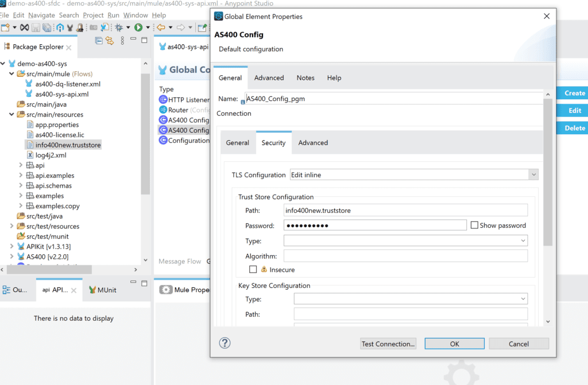Toggle Link with Editor in Package Explorer
The width and height of the screenshot is (588, 385).
click(x=110, y=41)
